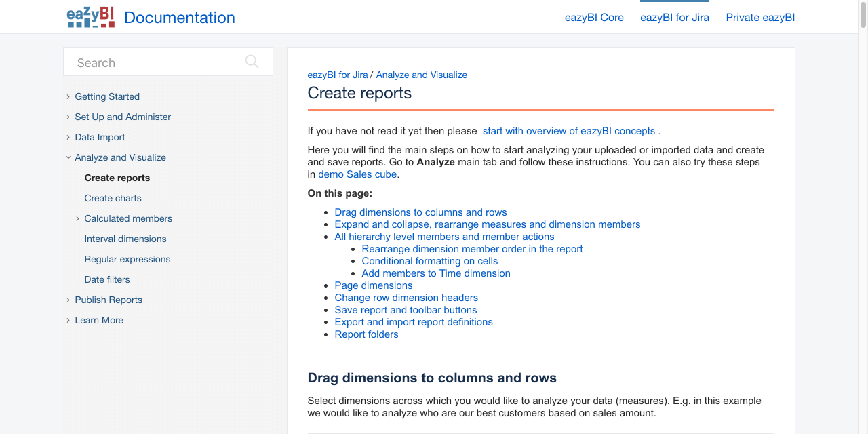
Task: Click the eazyBI logo
Action: [91, 17]
